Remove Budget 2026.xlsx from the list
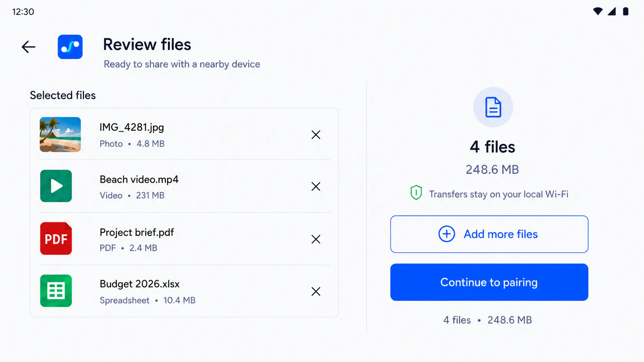This screenshot has width=644, height=362. point(316,292)
